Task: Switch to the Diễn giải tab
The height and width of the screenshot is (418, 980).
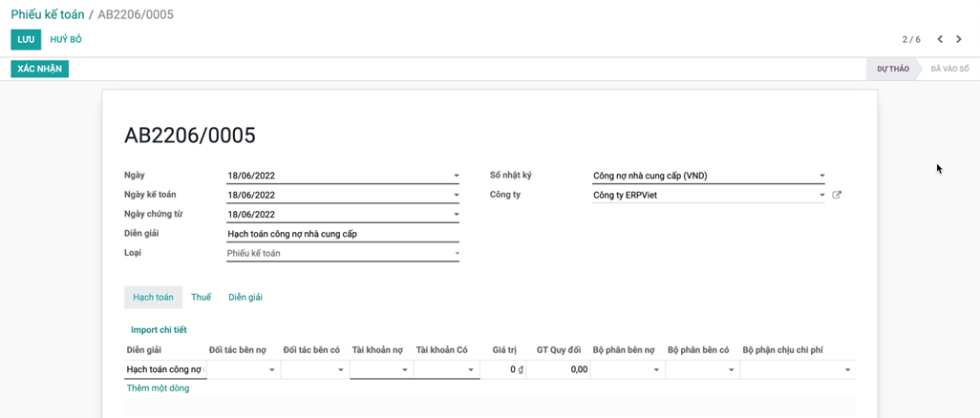Action: [245, 298]
